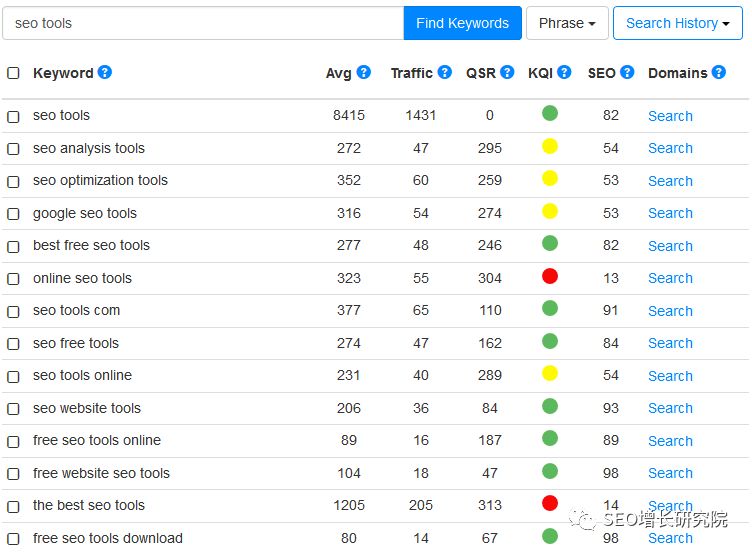Open Domains Search link for seo analysis tools
The height and width of the screenshot is (552, 752).
pos(670,148)
